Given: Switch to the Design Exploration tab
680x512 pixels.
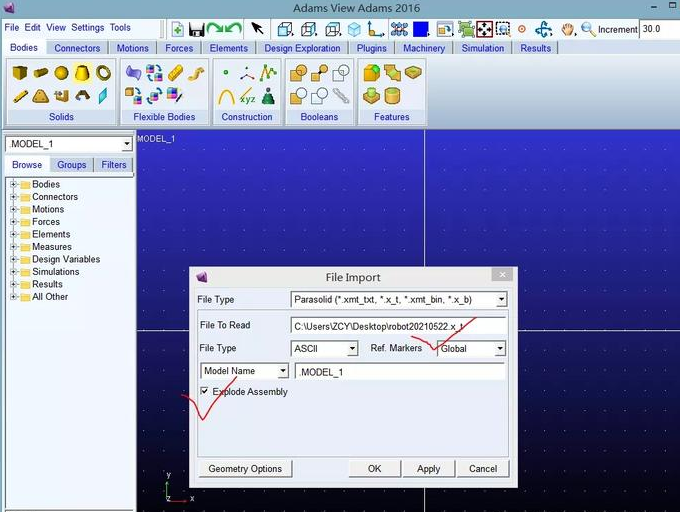Looking at the screenshot, I should coord(302,48).
